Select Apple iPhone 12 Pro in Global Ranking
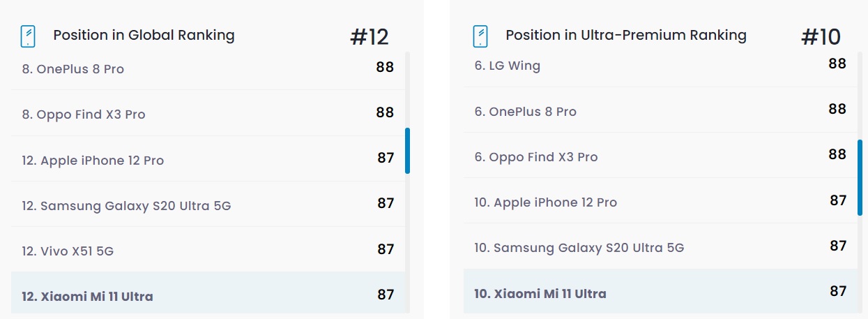This screenshot has width=868, height=319. coord(208,159)
